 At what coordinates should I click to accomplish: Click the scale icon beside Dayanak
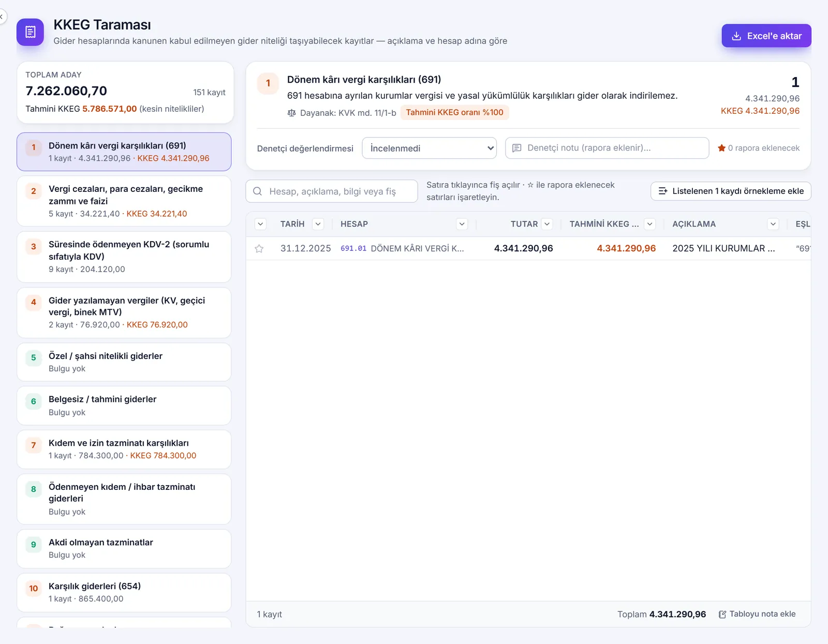click(292, 113)
